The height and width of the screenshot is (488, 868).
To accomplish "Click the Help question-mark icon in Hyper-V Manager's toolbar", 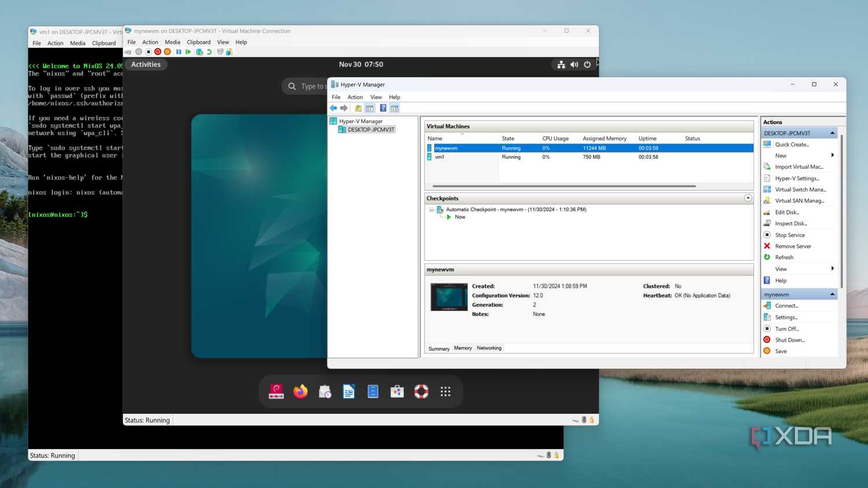I will click(383, 108).
